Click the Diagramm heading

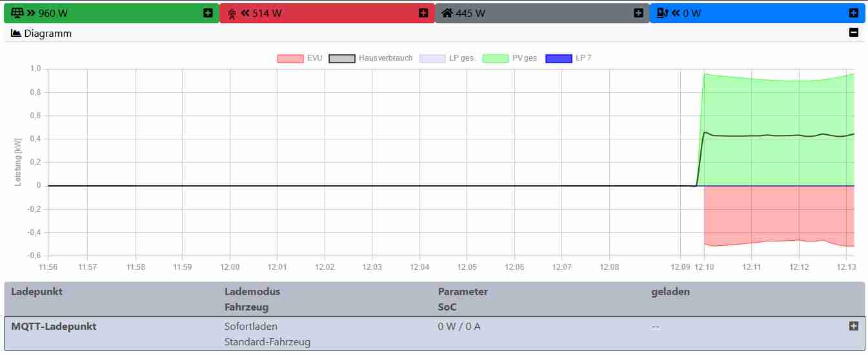[x=48, y=33]
